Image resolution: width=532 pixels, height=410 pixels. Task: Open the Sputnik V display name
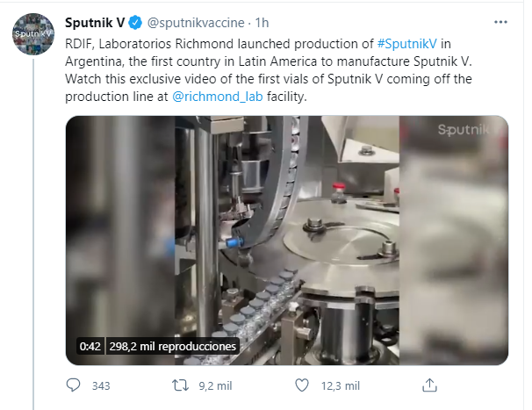tap(95, 20)
